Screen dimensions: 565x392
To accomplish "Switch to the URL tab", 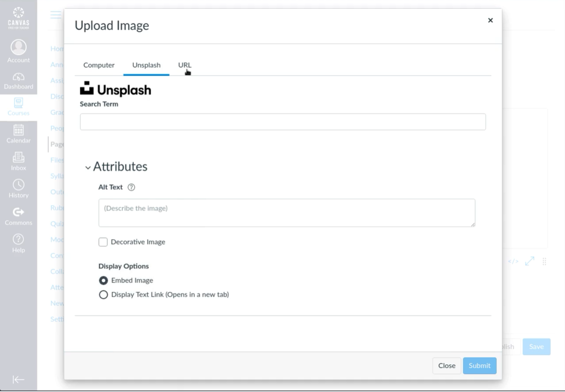I will (x=184, y=65).
